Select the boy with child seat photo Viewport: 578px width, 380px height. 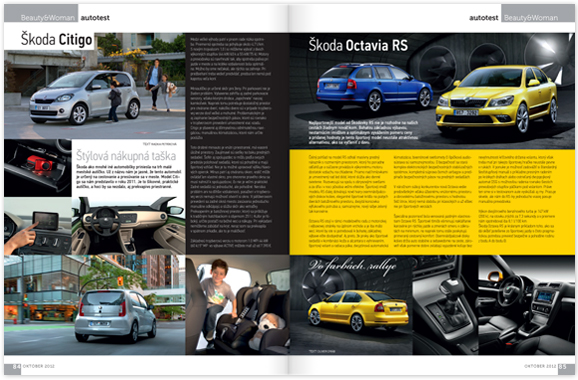238,305
